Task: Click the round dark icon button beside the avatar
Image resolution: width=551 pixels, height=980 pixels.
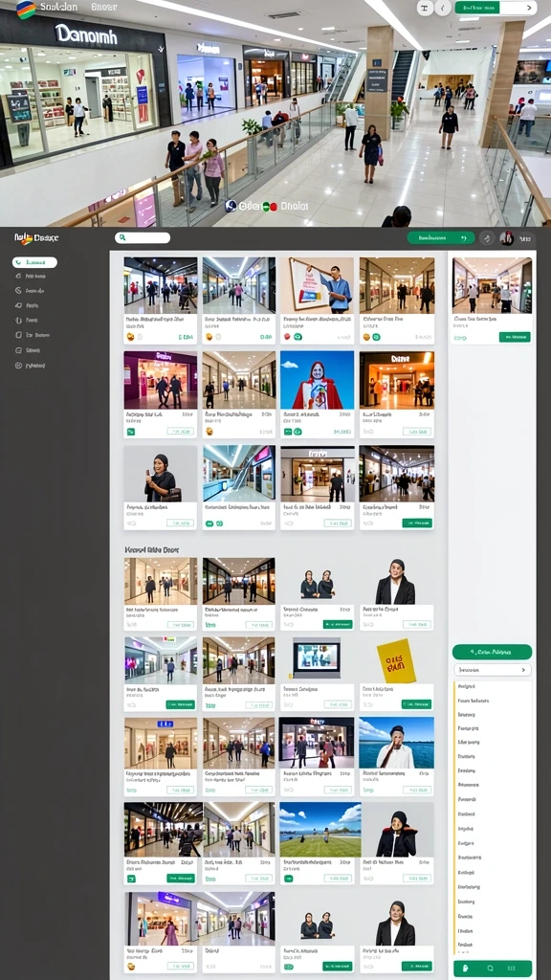Action: coord(487,238)
